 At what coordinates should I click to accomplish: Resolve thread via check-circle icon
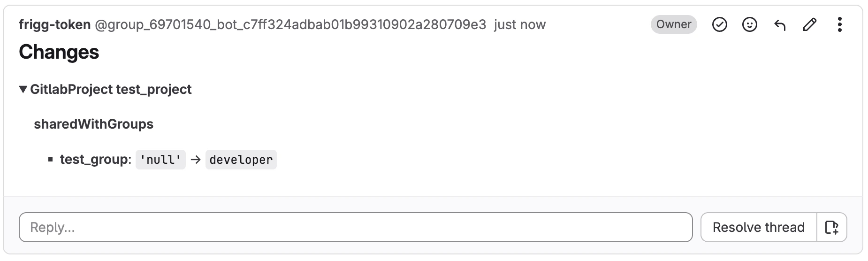pos(719,24)
